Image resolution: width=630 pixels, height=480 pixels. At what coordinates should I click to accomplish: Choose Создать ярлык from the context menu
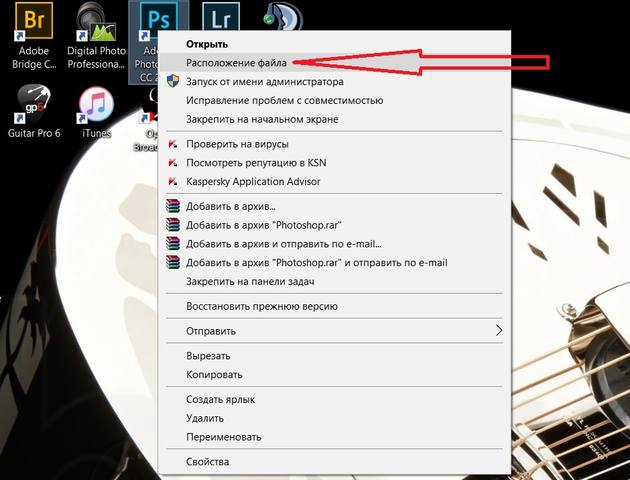pos(335,400)
